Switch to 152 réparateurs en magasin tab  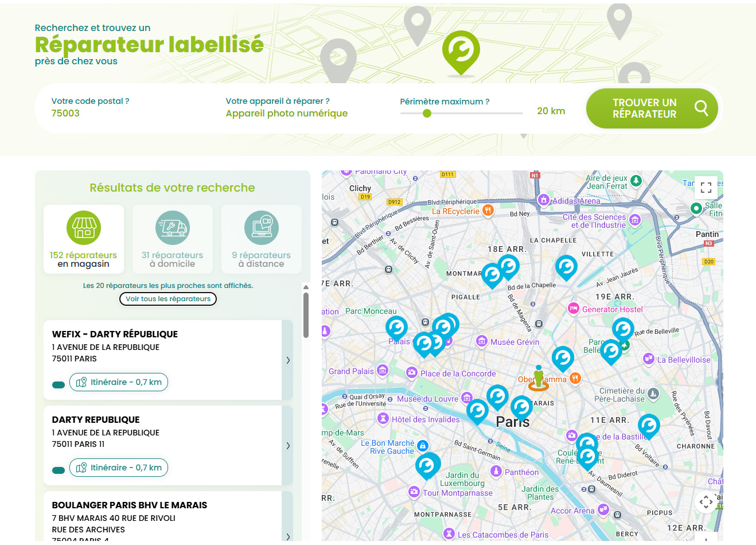[x=84, y=239]
